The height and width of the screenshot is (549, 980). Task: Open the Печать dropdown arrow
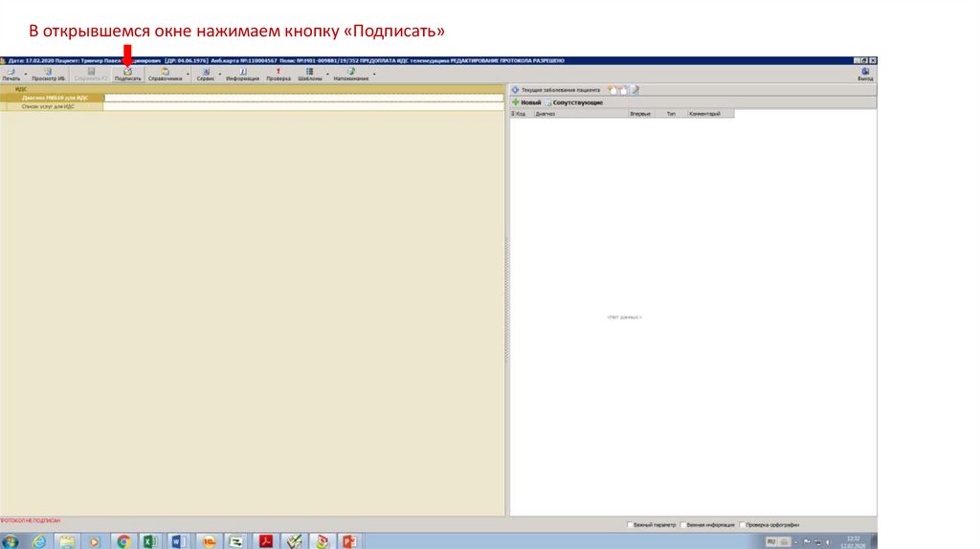pos(26,75)
